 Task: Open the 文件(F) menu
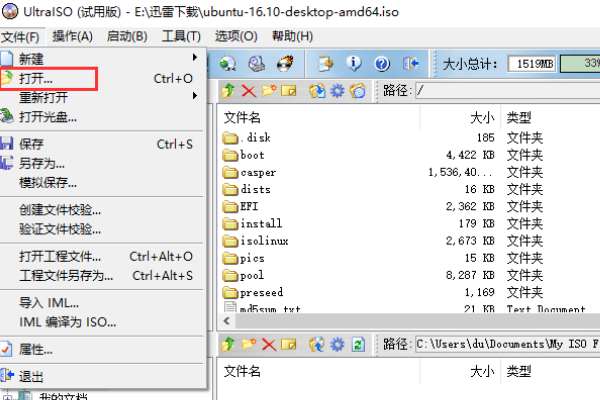(x=20, y=37)
